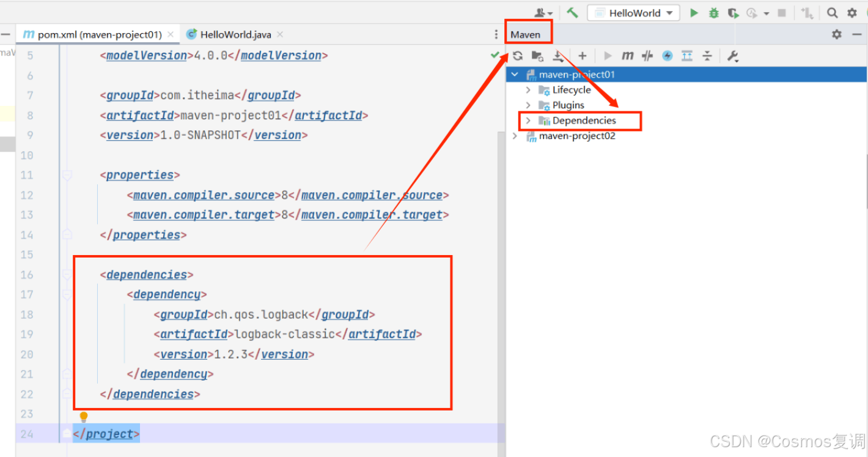
Task: Open Execute Maven Goal 'm' icon
Action: coord(628,56)
